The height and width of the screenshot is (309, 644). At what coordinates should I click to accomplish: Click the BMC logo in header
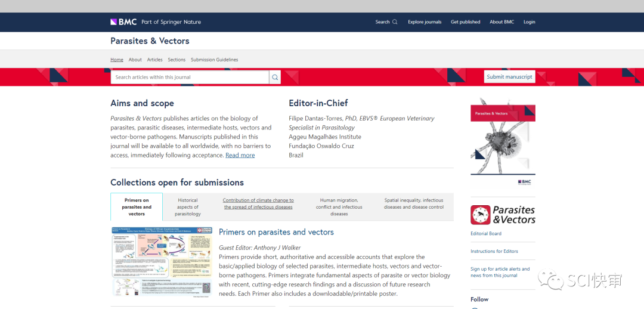pyautogui.click(x=123, y=22)
